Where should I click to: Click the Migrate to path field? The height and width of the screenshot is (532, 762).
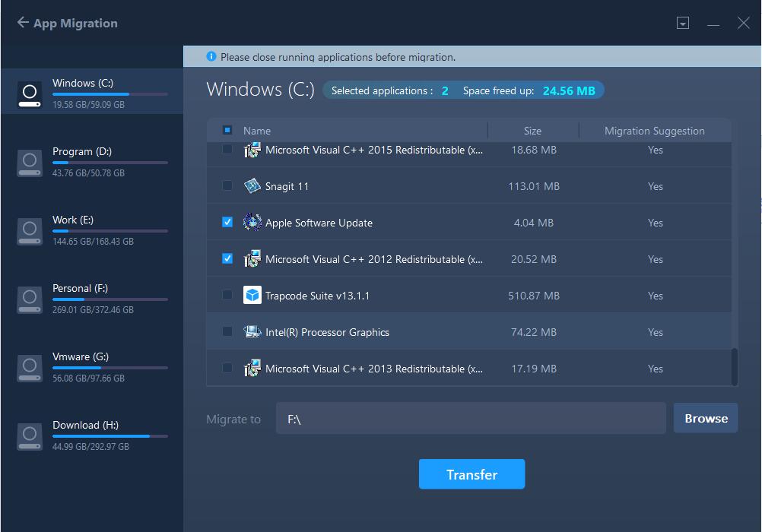(x=470, y=419)
